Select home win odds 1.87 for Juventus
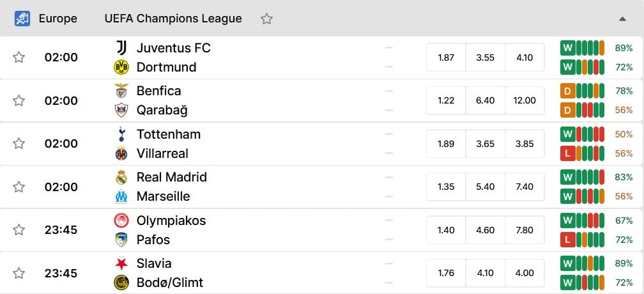 coord(446,58)
